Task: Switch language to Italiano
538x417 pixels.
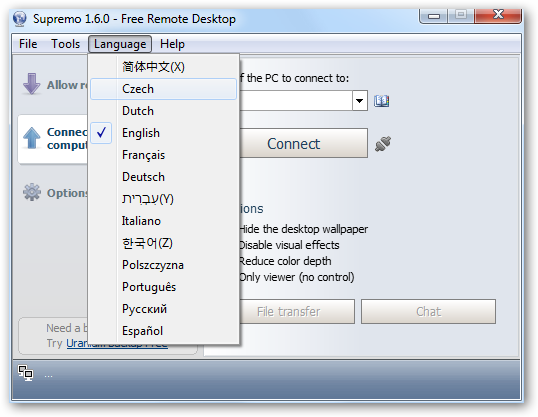Action: tap(163, 221)
